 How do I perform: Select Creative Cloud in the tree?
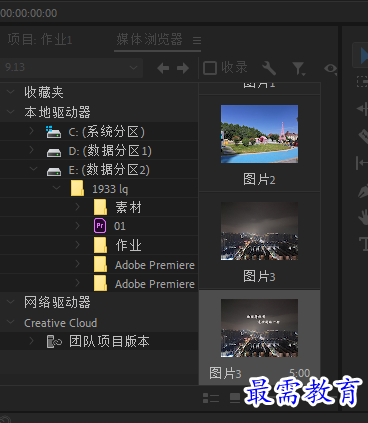[x=61, y=323]
